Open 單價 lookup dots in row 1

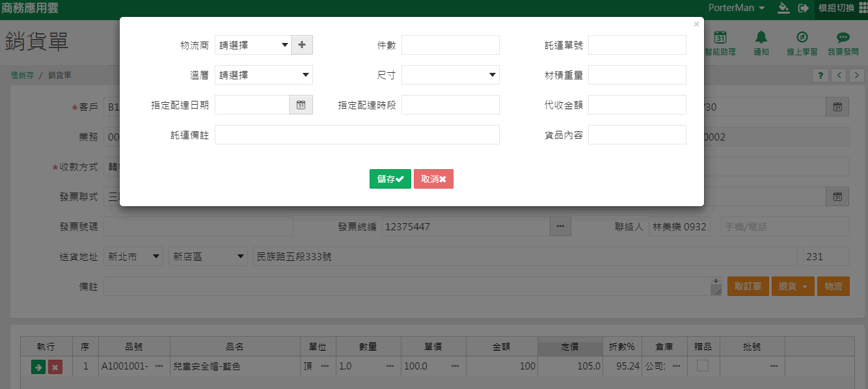(455, 366)
